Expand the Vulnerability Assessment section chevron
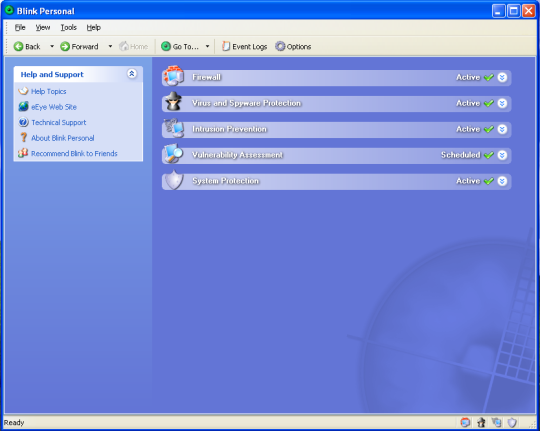The width and height of the screenshot is (540, 431). (x=502, y=155)
